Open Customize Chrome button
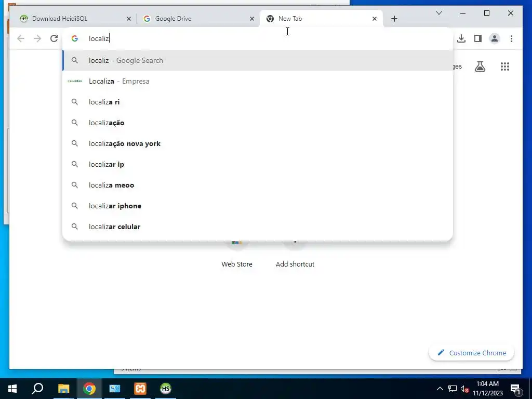The height and width of the screenshot is (399, 532). [x=471, y=353]
